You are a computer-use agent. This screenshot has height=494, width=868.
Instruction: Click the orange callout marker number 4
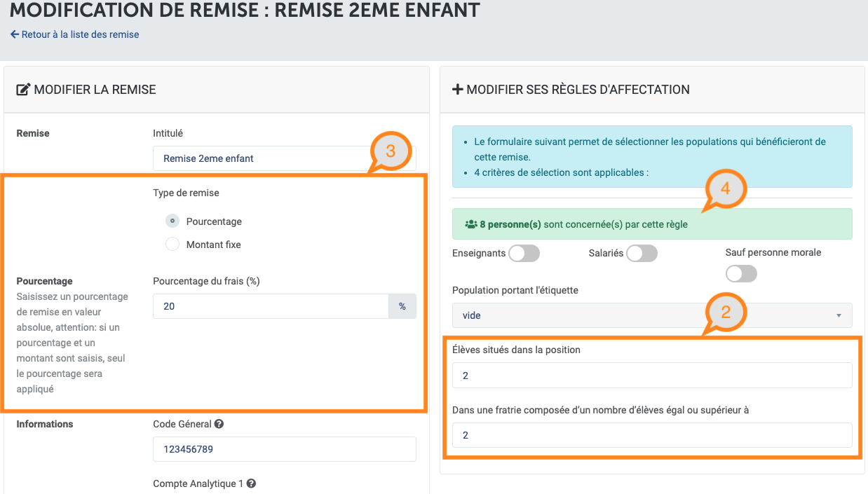point(726,189)
